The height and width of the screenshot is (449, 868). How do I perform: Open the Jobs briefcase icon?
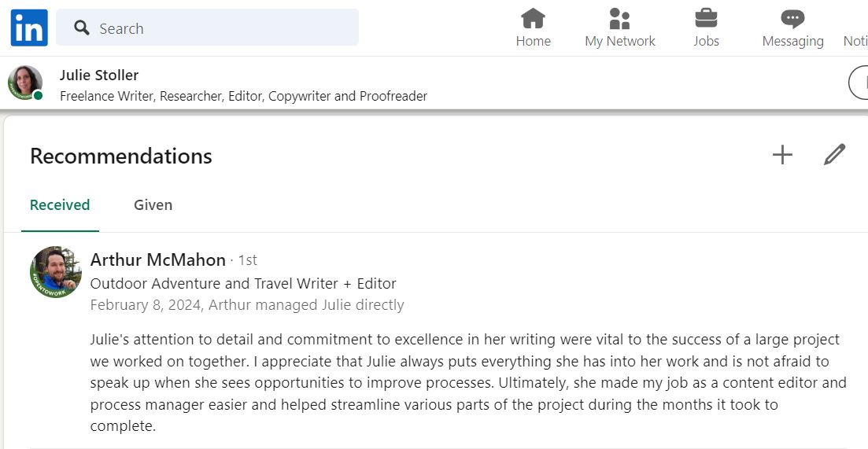coord(706,18)
